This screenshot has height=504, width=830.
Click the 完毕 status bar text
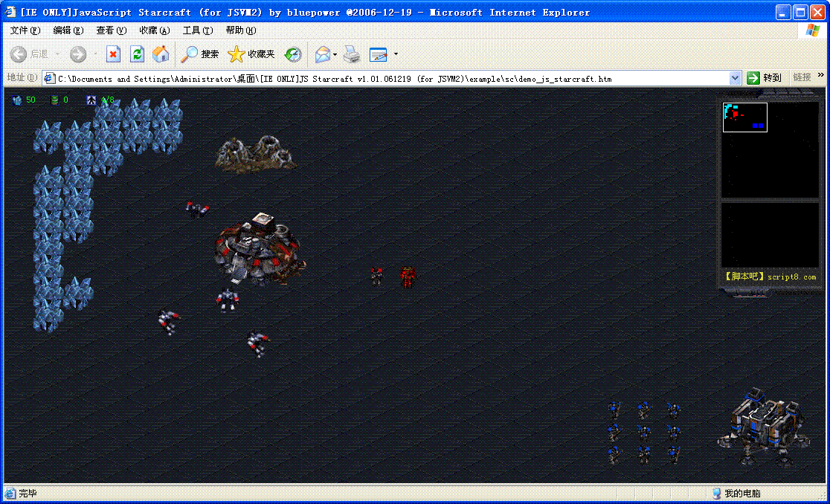coord(28,494)
